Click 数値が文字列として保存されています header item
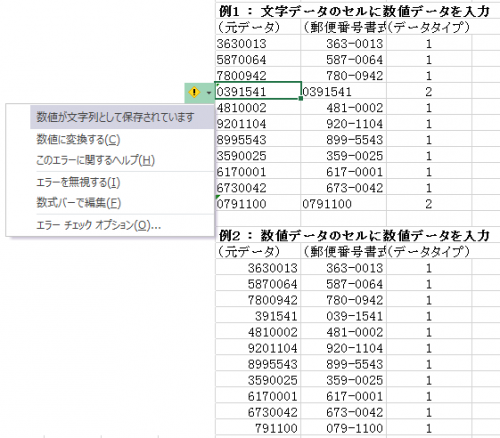The image size is (500, 438). (x=115, y=117)
